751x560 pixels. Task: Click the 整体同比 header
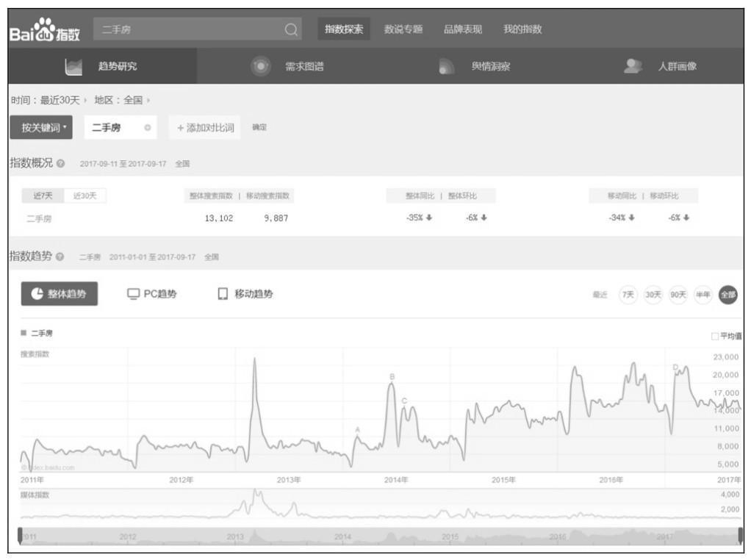pyautogui.click(x=420, y=195)
